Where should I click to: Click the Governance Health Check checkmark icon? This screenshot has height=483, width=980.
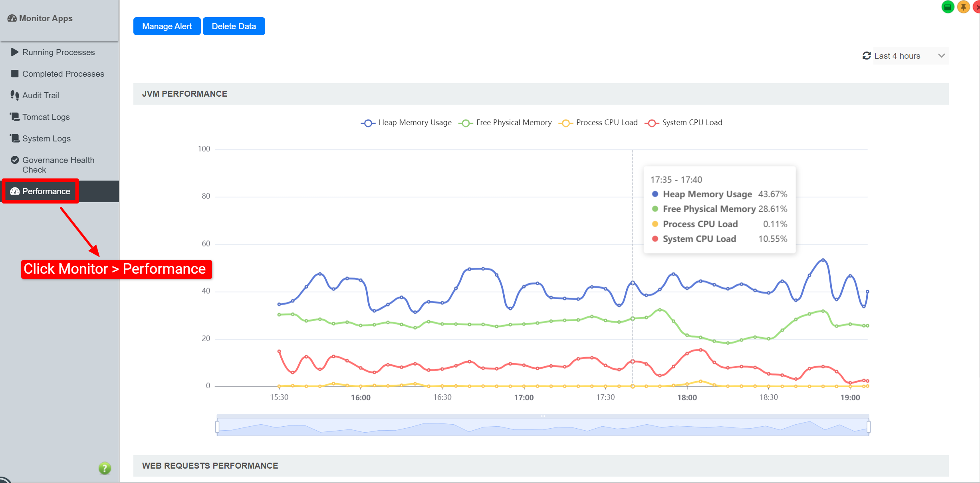[x=15, y=160]
